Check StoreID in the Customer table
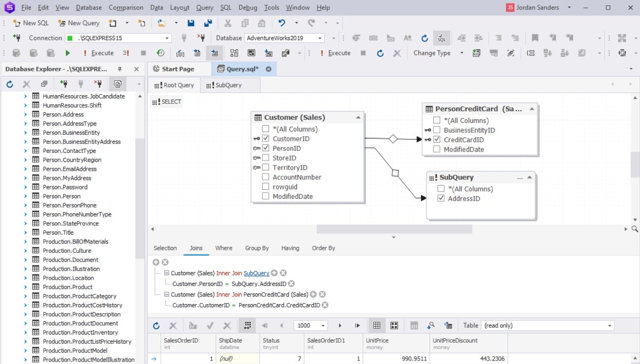This screenshot has height=364, width=640. (266, 158)
